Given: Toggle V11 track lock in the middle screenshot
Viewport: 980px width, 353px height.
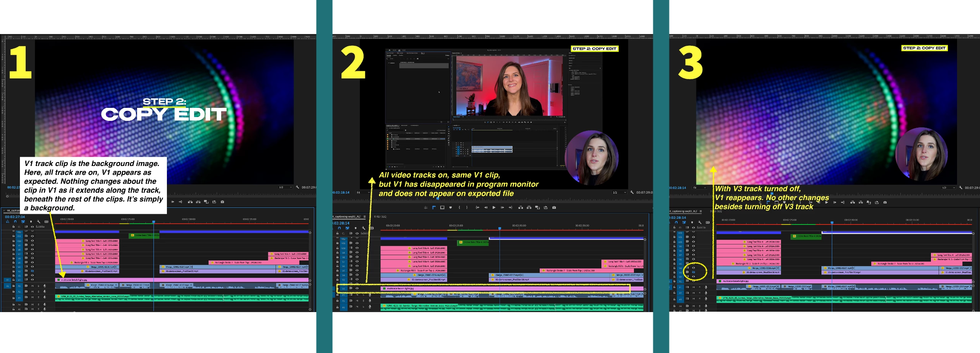Looking at the screenshot, I should point(337,243).
